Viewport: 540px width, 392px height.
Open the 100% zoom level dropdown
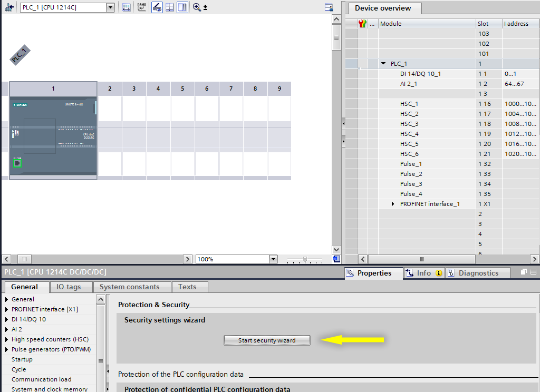tap(273, 259)
